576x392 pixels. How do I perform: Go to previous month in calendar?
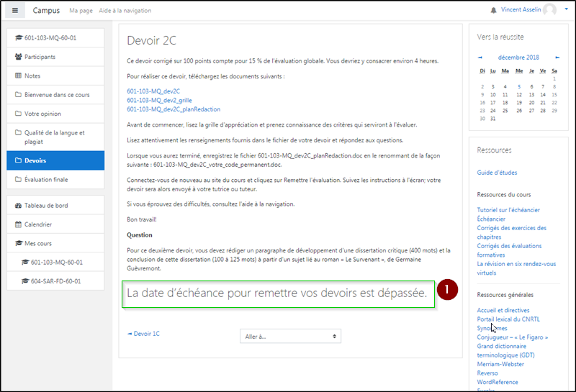(480, 58)
